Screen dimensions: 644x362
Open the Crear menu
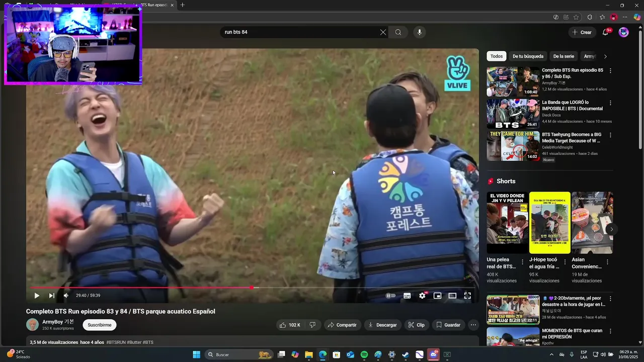pos(582,32)
